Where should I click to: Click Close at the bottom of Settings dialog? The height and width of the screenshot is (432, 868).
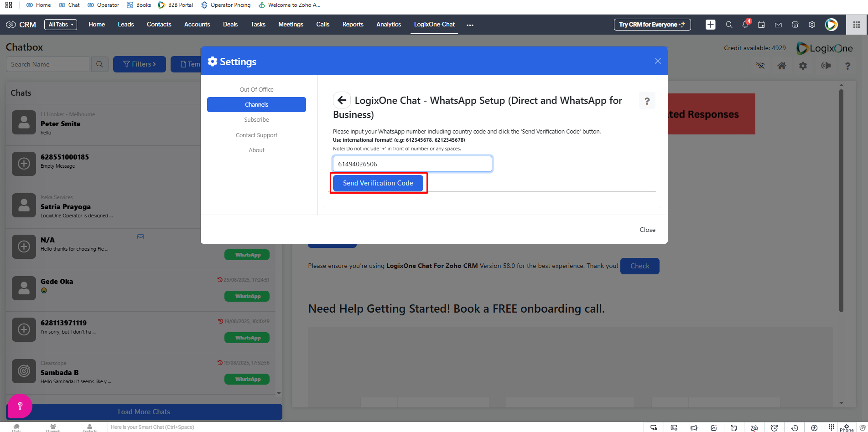coord(647,230)
